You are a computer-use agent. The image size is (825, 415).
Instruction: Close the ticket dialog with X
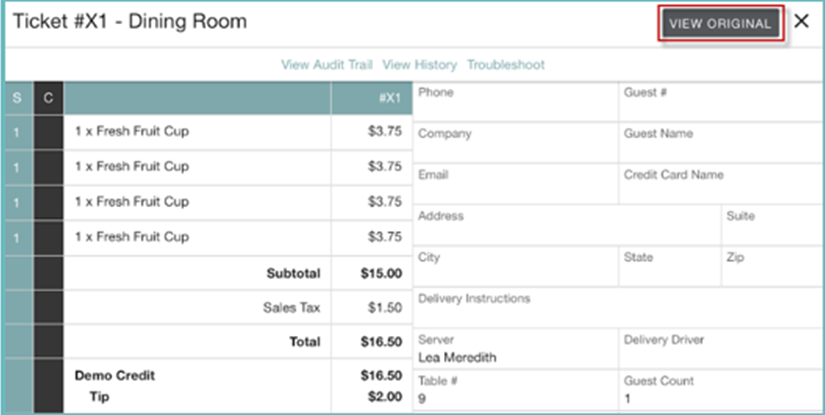coord(802,22)
